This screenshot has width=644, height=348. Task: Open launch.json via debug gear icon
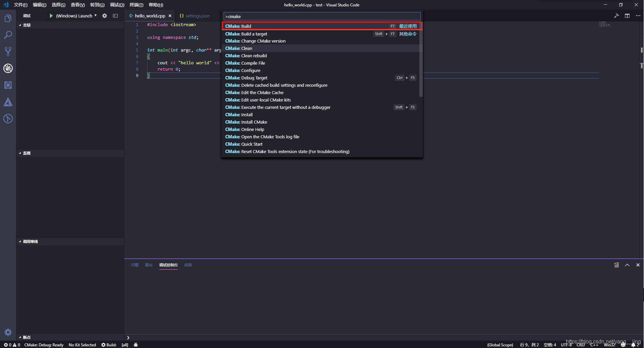pos(105,16)
